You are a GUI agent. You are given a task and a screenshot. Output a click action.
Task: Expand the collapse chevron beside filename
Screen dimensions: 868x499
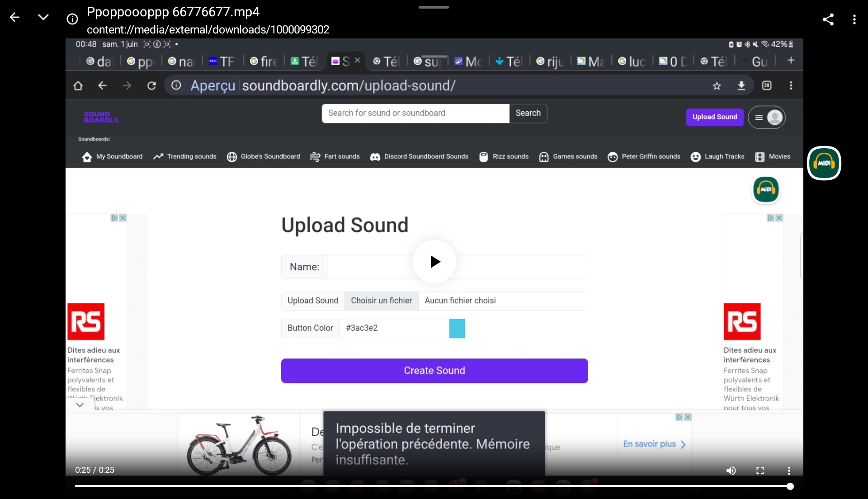point(43,18)
